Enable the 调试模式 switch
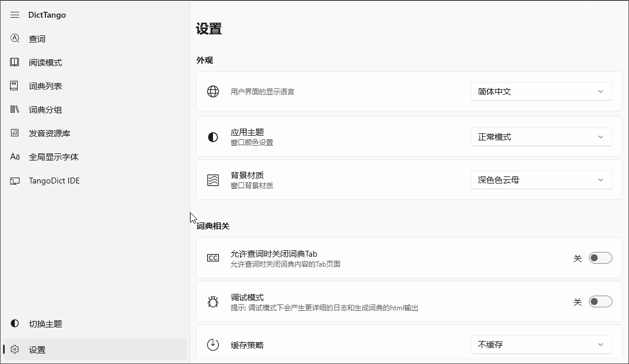629x364 pixels. 600,301
